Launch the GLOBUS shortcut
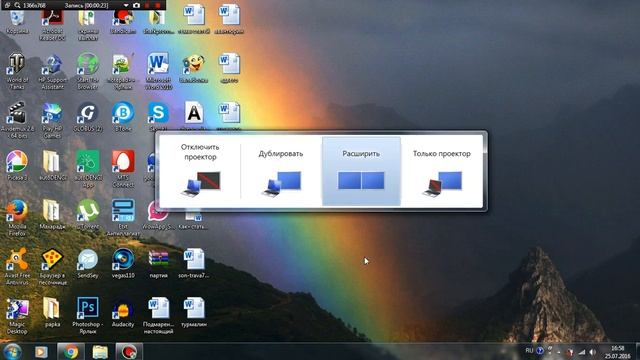 click(88, 117)
